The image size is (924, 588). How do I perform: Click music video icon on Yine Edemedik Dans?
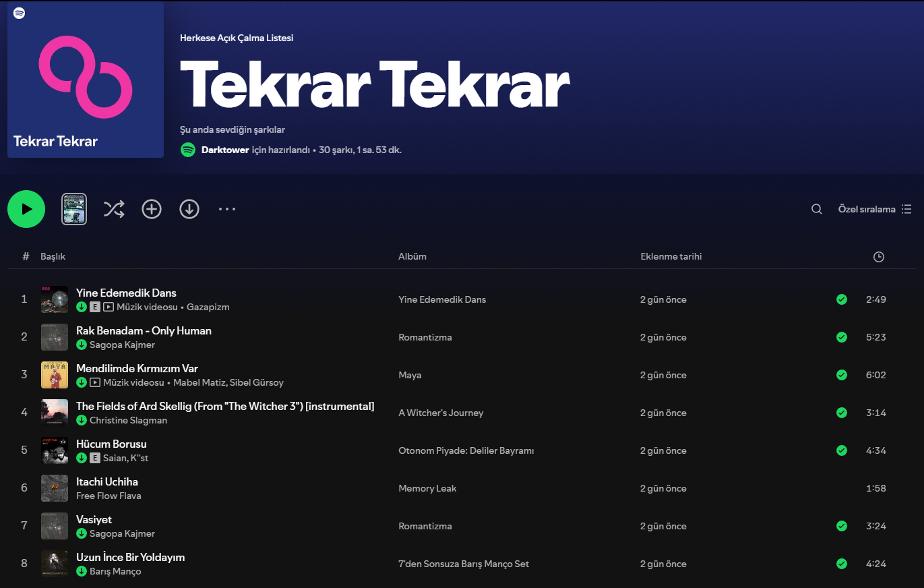click(109, 307)
